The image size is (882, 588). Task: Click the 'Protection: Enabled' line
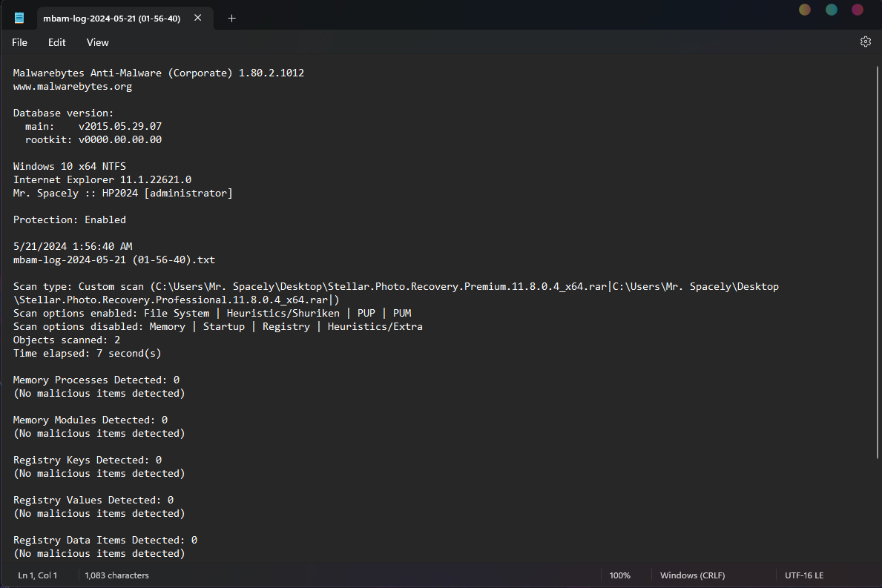click(70, 219)
